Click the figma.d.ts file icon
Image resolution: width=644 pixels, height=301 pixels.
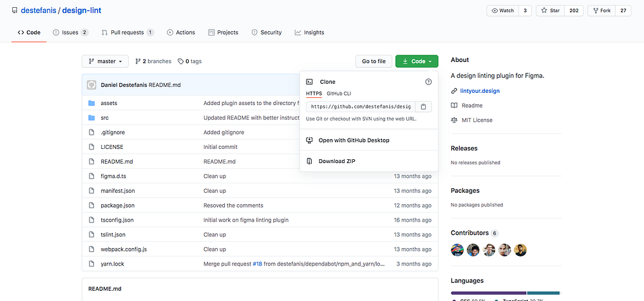91,176
